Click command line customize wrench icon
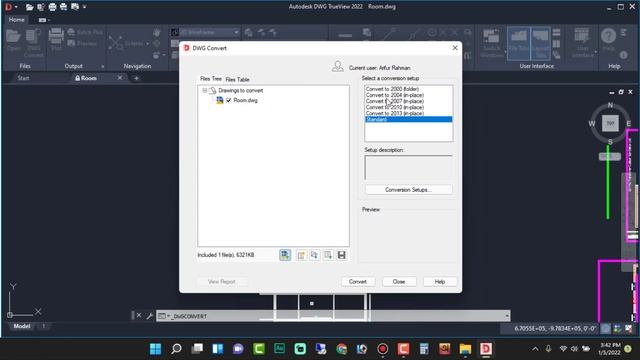This screenshot has width=640, height=360. point(149,316)
